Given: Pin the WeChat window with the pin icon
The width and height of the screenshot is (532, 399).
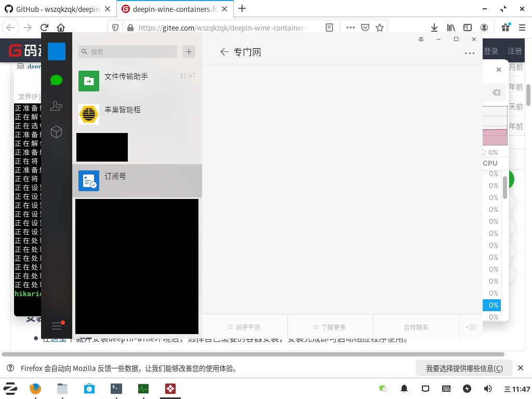Looking at the screenshot, I should coord(421,39).
